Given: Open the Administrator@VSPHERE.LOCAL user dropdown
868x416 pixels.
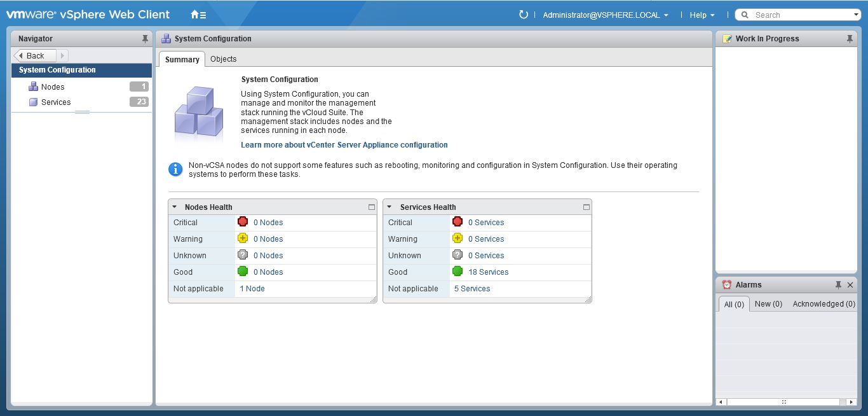Looking at the screenshot, I should [605, 15].
